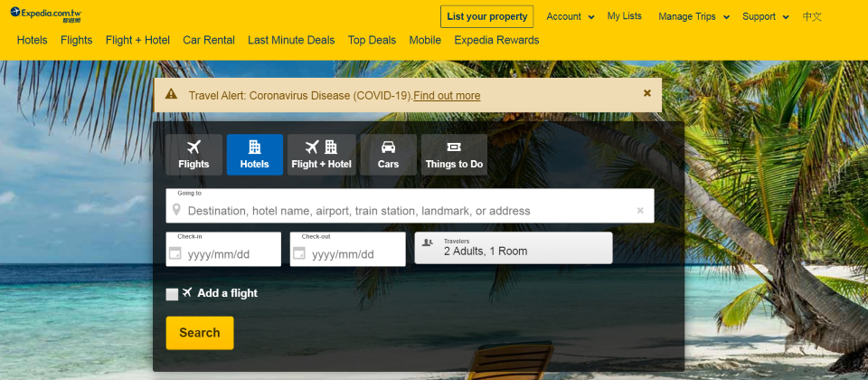Open the Travelers 2 Adults, 1 Room selector
Viewport: 868px width, 380px height.
click(x=513, y=248)
